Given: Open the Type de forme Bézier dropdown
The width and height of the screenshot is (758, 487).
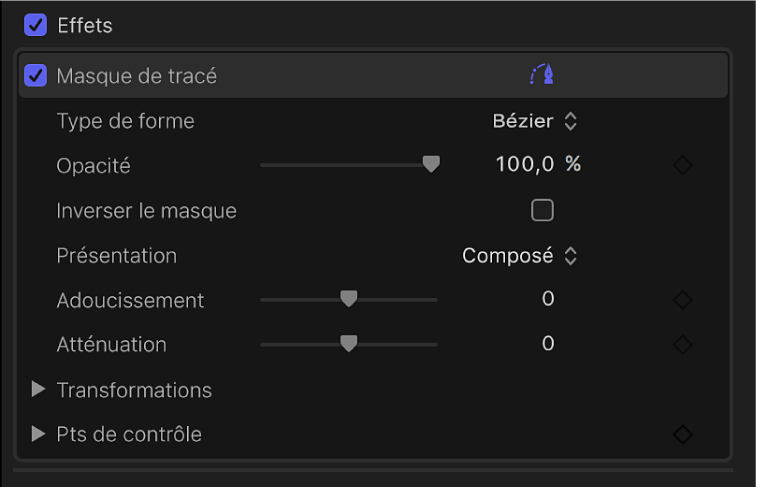Looking at the screenshot, I should pyautogui.click(x=536, y=121).
